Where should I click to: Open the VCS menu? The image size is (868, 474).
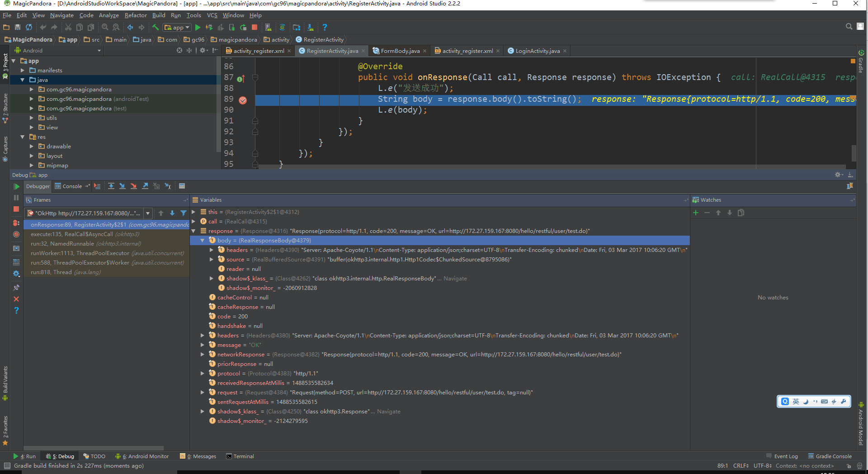(212, 15)
